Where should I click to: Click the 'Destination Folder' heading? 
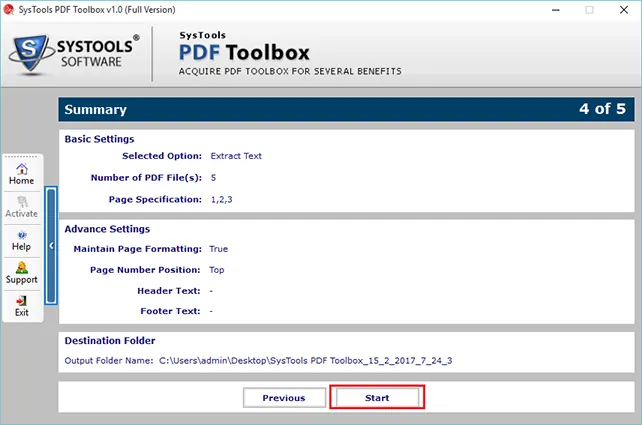point(110,341)
